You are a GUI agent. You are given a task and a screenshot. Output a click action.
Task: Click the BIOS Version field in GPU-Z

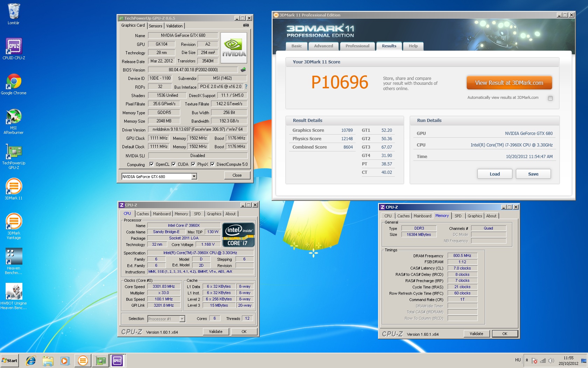193,70
